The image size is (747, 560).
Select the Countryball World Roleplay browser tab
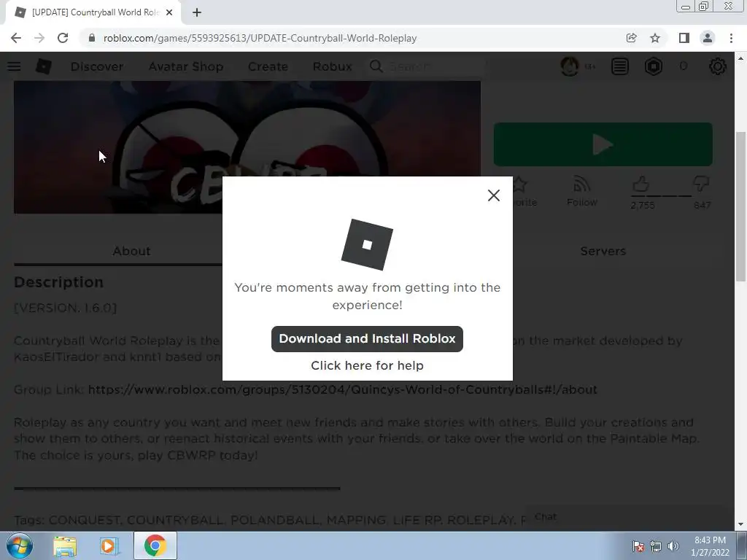93,12
